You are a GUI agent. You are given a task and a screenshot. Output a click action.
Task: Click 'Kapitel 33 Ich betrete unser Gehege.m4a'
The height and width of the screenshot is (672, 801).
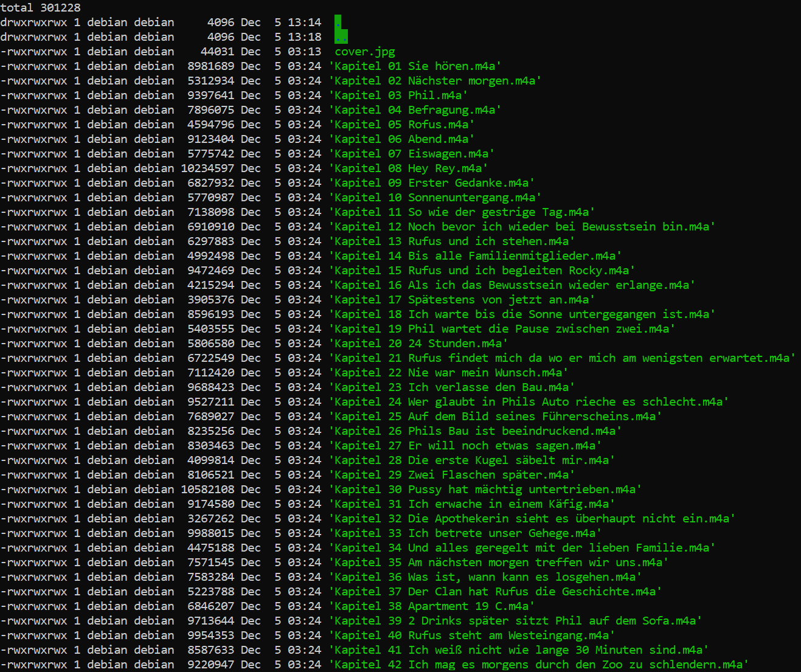click(462, 533)
